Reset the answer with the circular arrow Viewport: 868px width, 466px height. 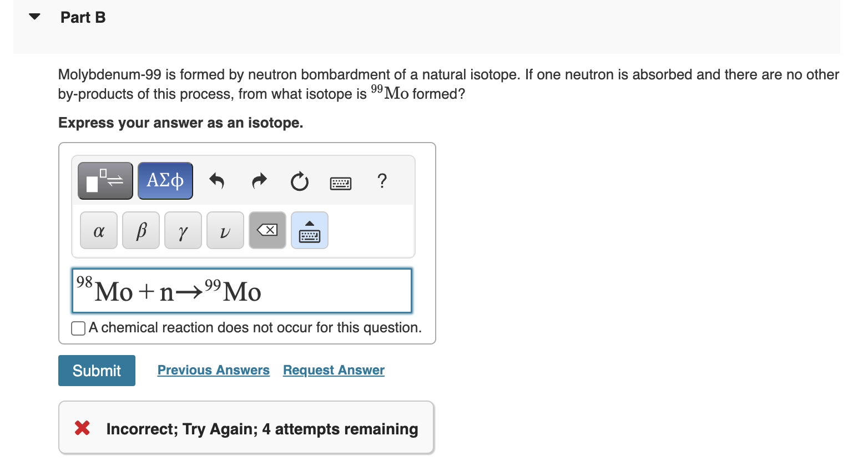(x=299, y=181)
